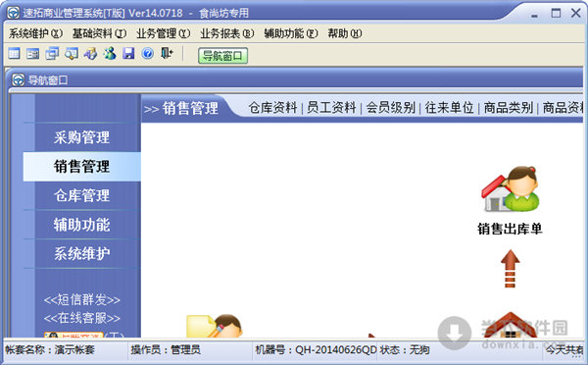Click status bar text 操作员：管理员
The height and width of the screenshot is (365, 588).
pos(166,350)
